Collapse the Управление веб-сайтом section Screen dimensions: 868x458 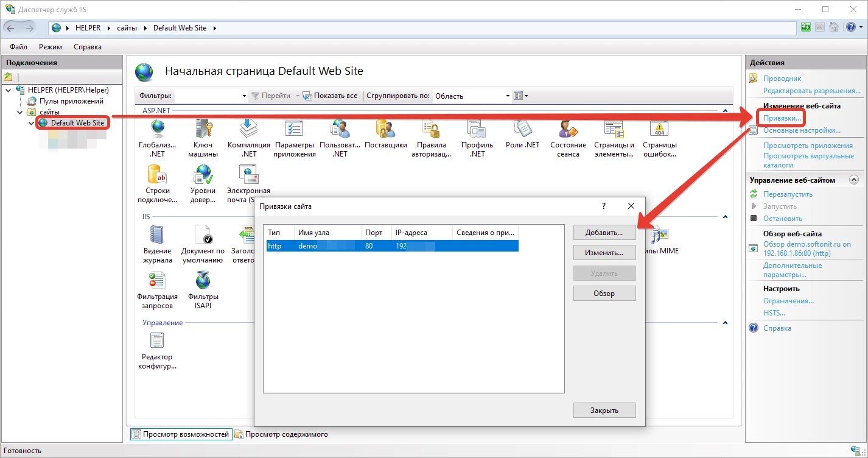(x=853, y=180)
